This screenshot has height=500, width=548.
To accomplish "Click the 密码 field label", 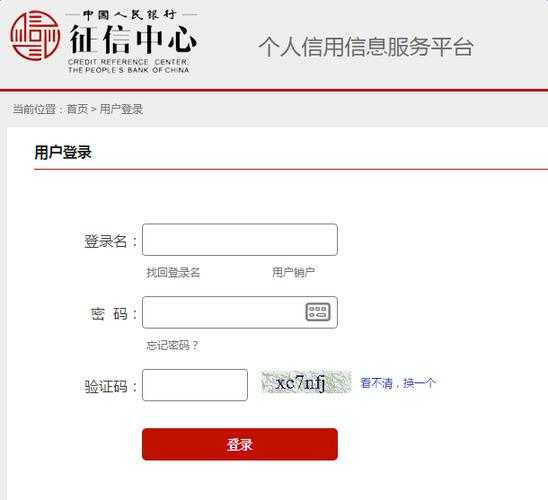I will tap(109, 314).
